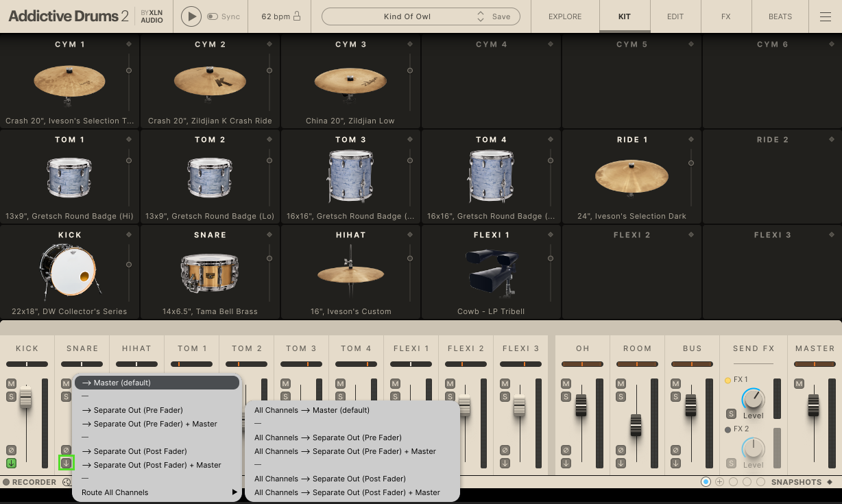Click the 62 bpm tempo field

click(276, 16)
